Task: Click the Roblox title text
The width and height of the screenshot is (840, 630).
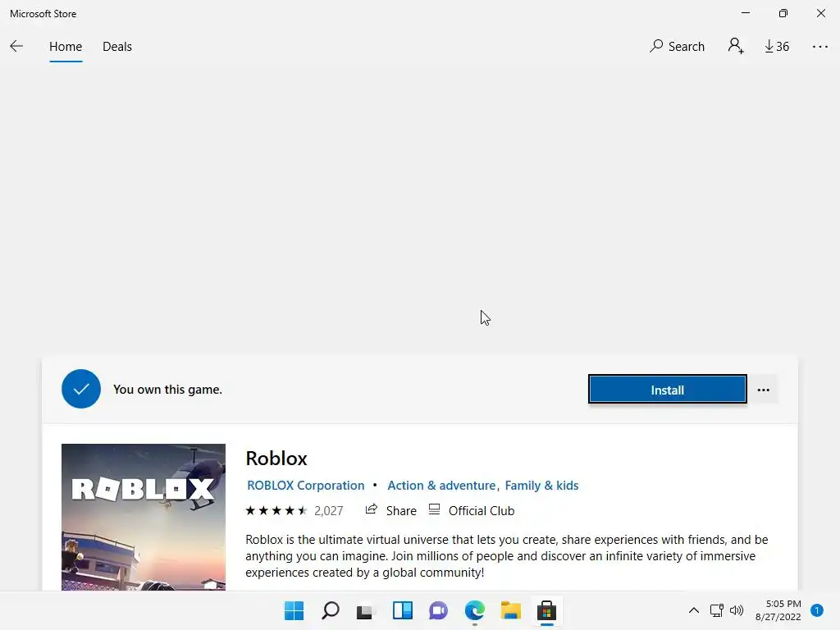Action: coord(276,459)
